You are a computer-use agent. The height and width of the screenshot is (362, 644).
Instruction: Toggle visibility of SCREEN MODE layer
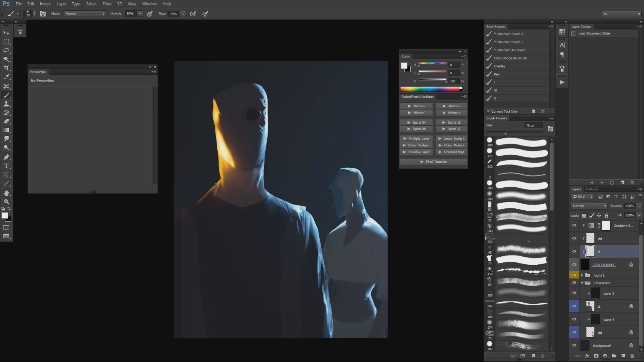point(574,264)
